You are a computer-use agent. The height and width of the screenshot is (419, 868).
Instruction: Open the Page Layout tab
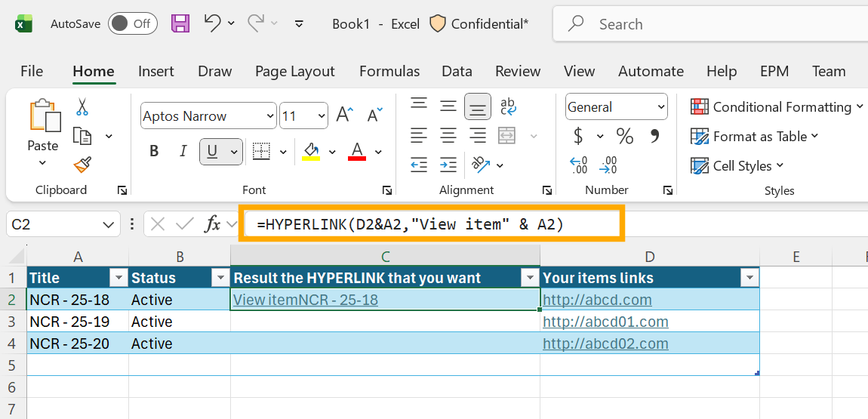(x=295, y=72)
